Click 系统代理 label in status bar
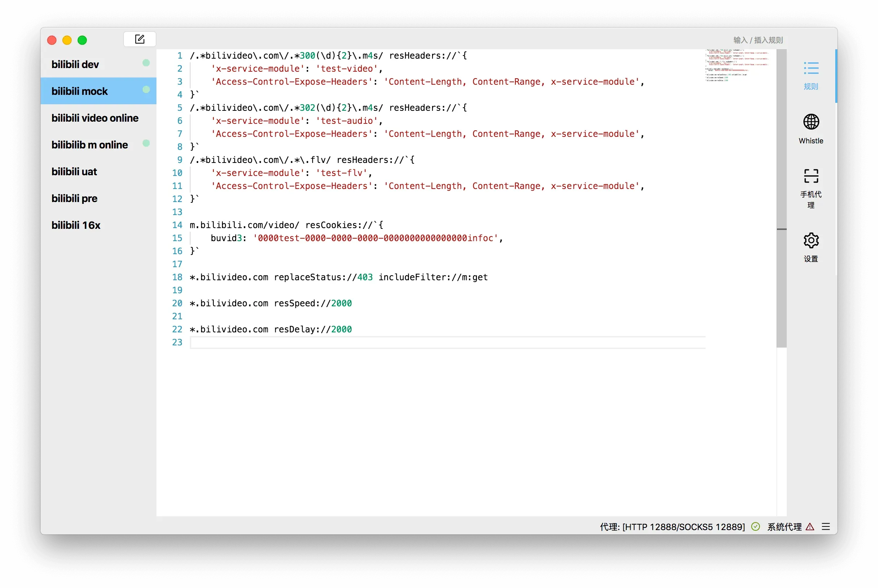Screen dimensions: 878x588 (x=784, y=527)
